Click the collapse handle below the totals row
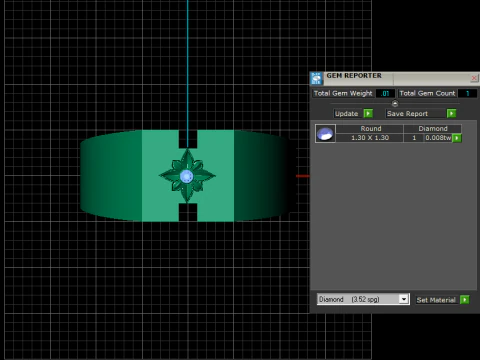The width and height of the screenshot is (480, 360). [x=395, y=104]
